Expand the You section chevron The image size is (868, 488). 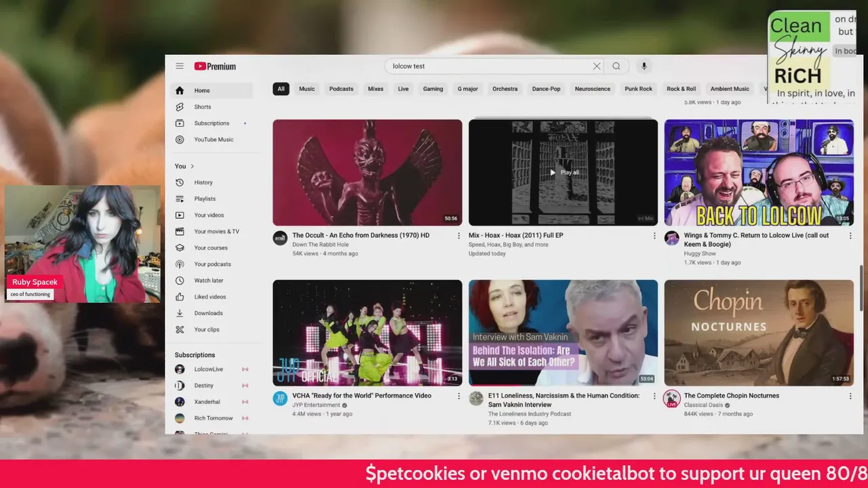(x=193, y=166)
